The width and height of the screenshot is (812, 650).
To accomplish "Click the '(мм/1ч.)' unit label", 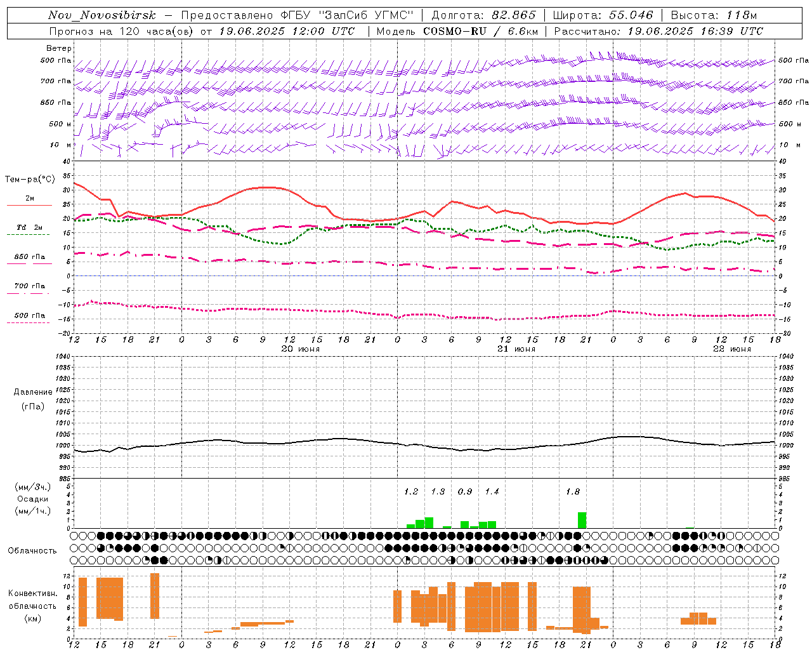I will click(33, 511).
